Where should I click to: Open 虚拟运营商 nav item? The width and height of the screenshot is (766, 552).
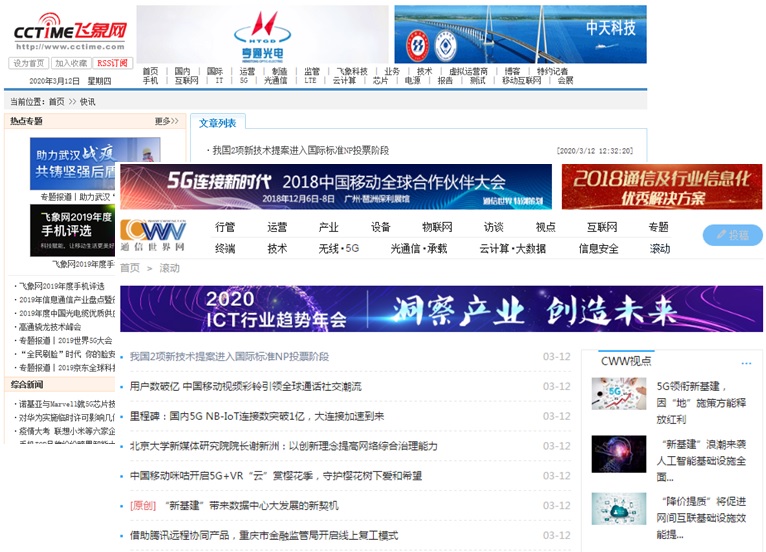[x=468, y=71]
